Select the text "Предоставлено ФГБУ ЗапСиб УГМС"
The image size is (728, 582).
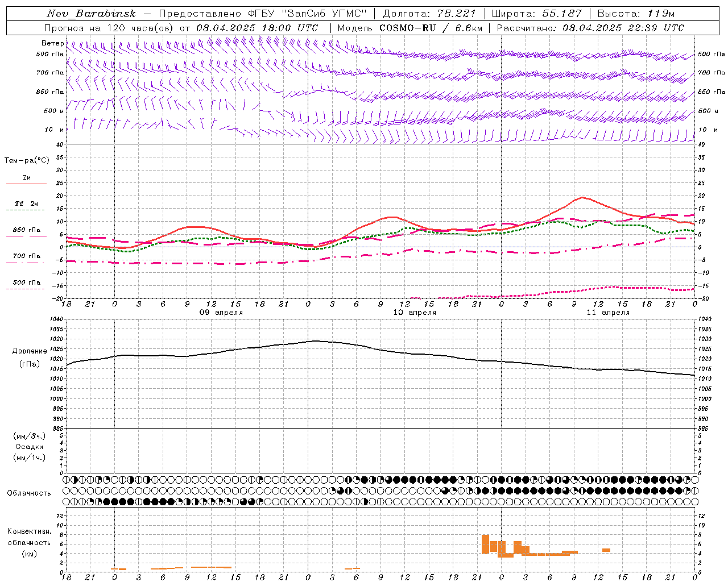263,14
